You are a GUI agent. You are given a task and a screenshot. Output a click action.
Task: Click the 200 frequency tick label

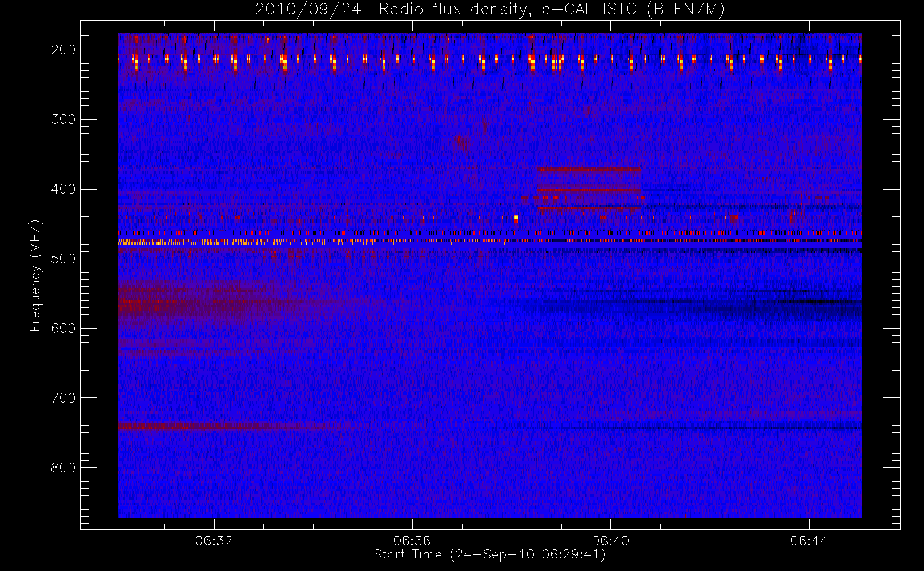click(63, 50)
